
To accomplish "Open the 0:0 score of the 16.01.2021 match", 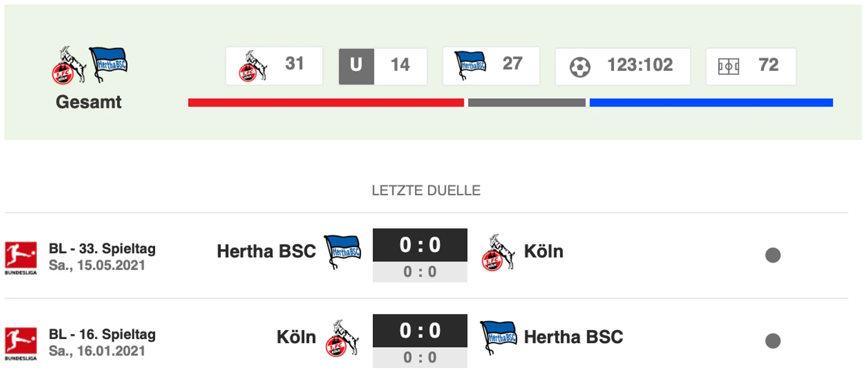I will click(420, 331).
